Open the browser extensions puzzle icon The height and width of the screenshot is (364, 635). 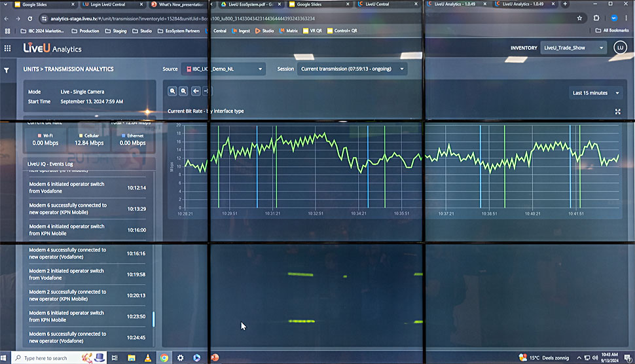pos(596,18)
